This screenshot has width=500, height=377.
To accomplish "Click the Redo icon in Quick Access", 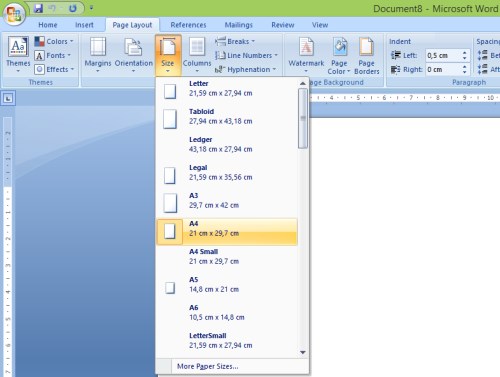I will pyautogui.click(x=72, y=8).
